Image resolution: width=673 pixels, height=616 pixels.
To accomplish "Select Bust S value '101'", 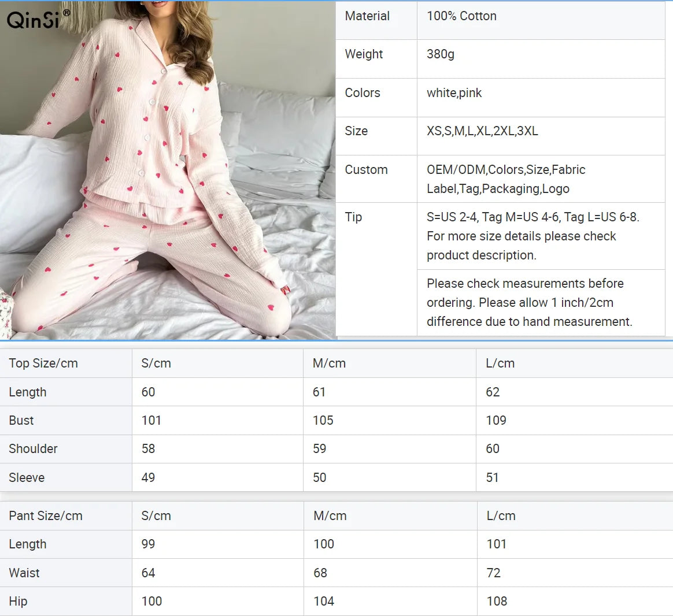I will pyautogui.click(x=151, y=420).
